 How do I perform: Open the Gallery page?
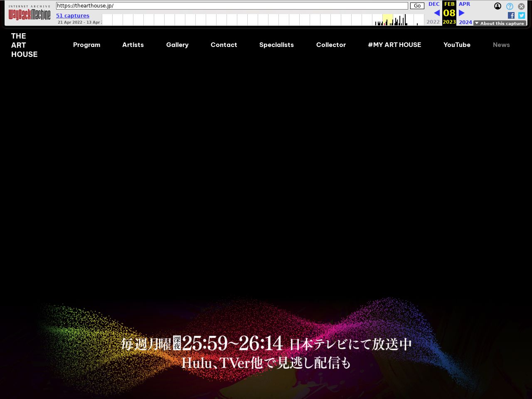point(177,45)
